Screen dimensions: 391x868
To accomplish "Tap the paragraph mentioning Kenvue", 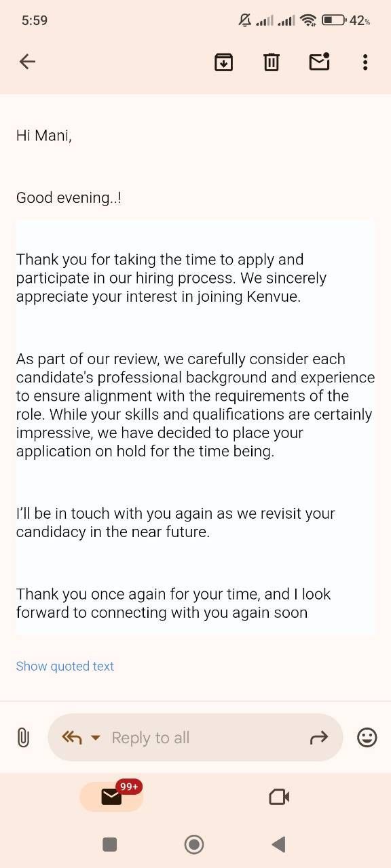I will coord(171,278).
